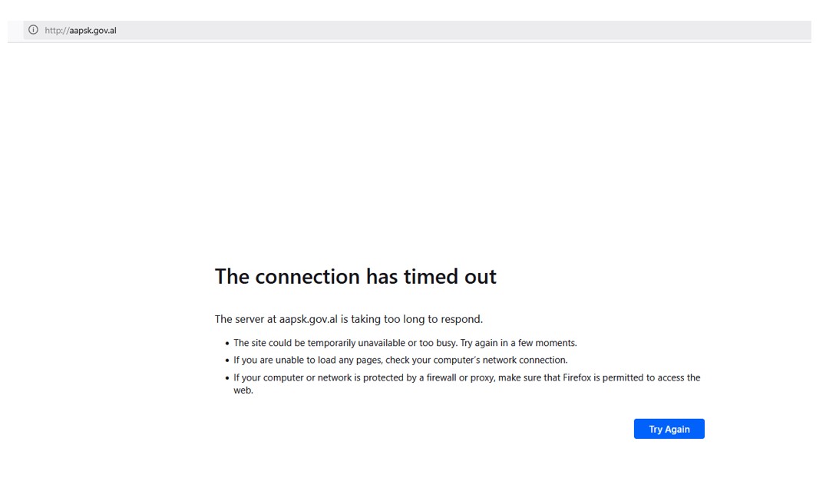This screenshot has width=826, height=504.
Task: Click the "The connection has timed out" heading
Action: click(355, 276)
